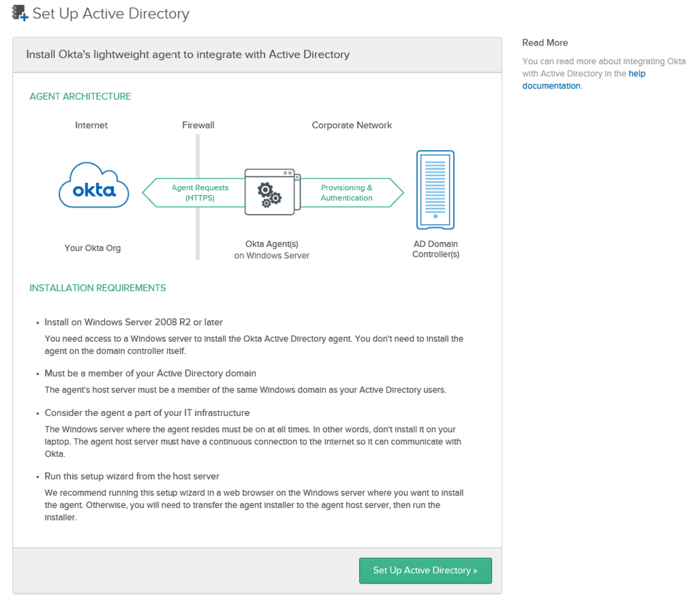Click the Must be a member requirement heading
Image resolution: width=700 pixels, height=596 pixels.
click(150, 373)
